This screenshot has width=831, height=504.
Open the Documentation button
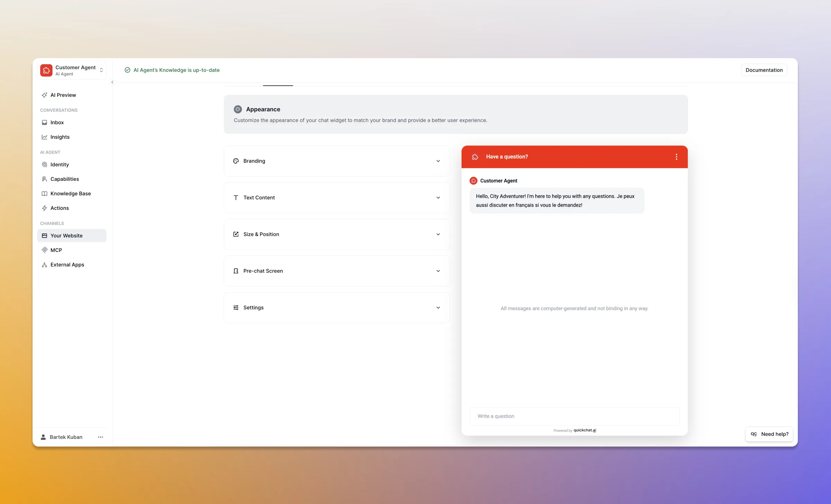[764, 70]
